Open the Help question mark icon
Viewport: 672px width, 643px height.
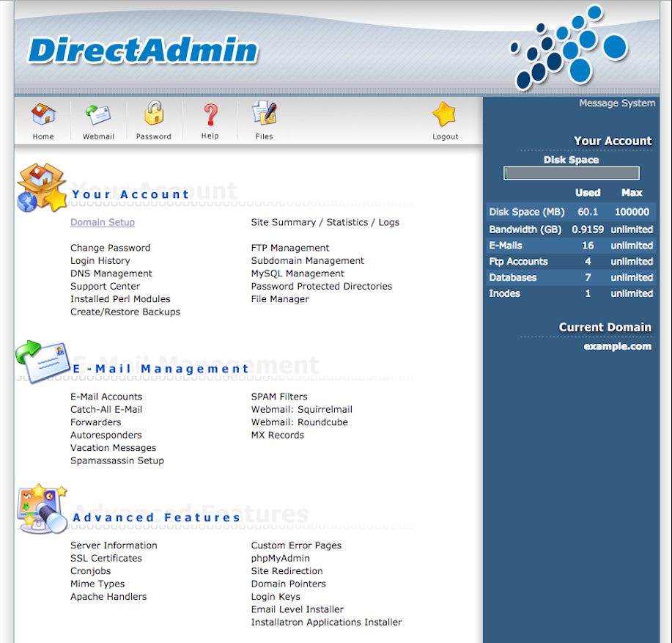point(210,114)
